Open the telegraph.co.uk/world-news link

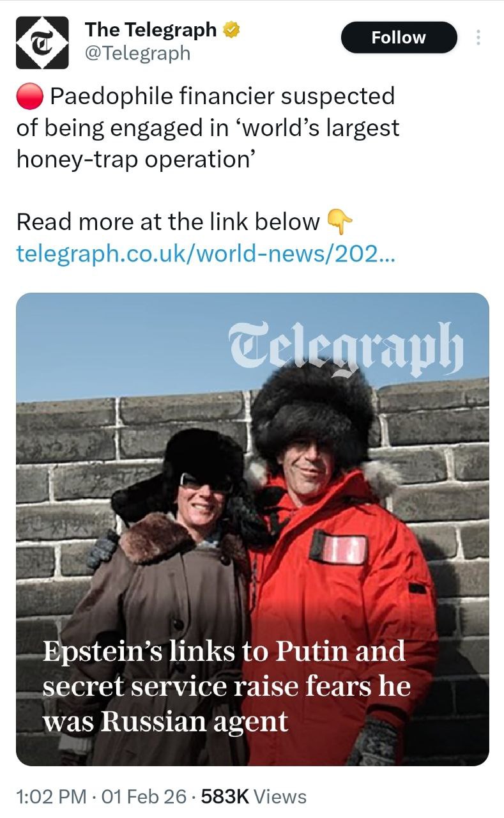[206, 253]
